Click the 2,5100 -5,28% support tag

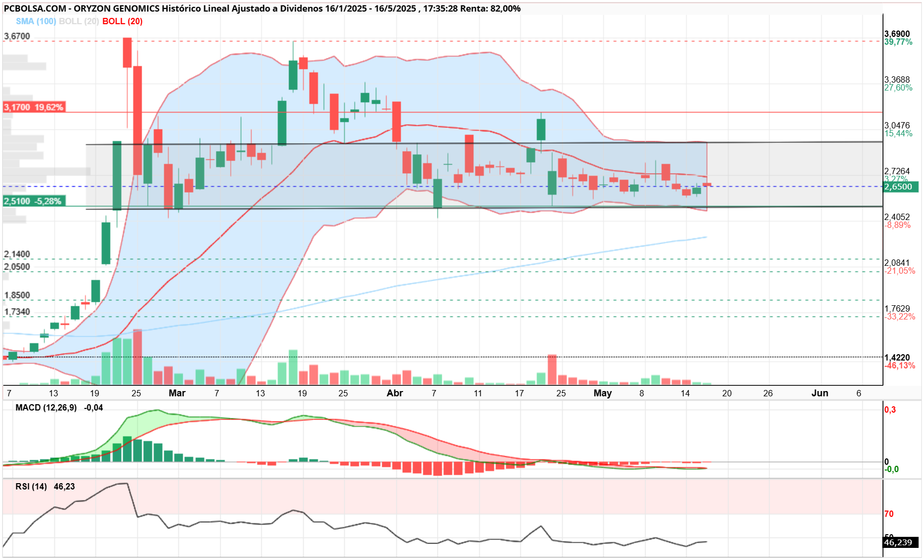[x=34, y=201]
